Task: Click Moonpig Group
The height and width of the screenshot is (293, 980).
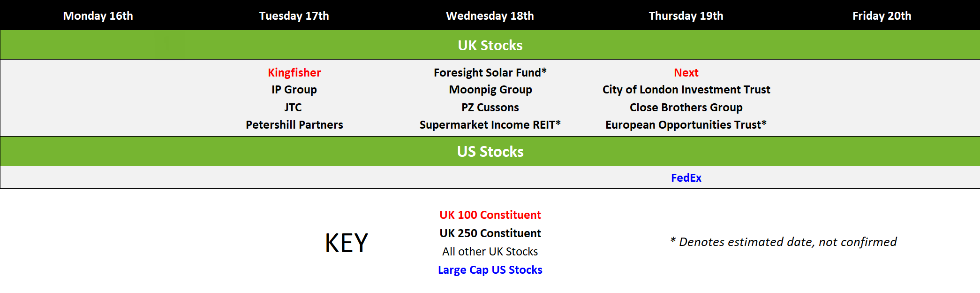Action: point(490,90)
